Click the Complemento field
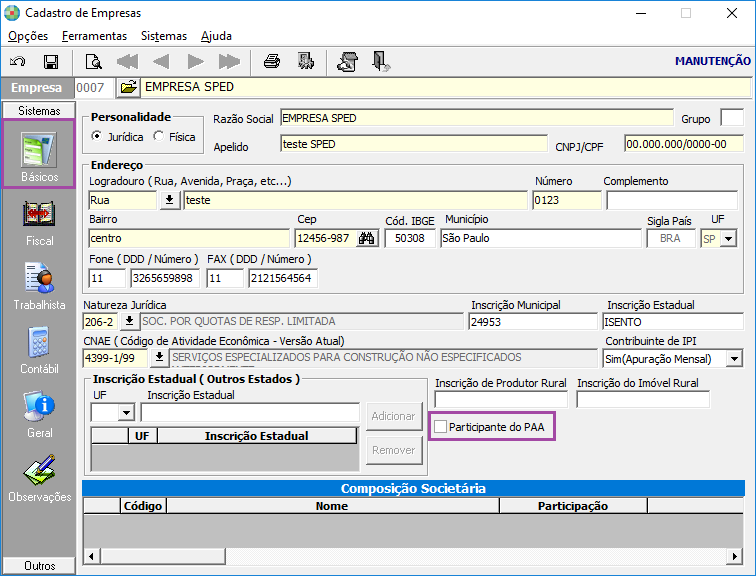The width and height of the screenshot is (756, 576). click(672, 200)
